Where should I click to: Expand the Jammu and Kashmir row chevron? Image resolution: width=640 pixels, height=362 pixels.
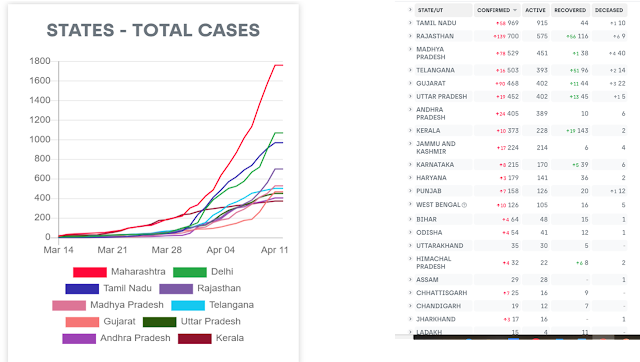coord(410,144)
